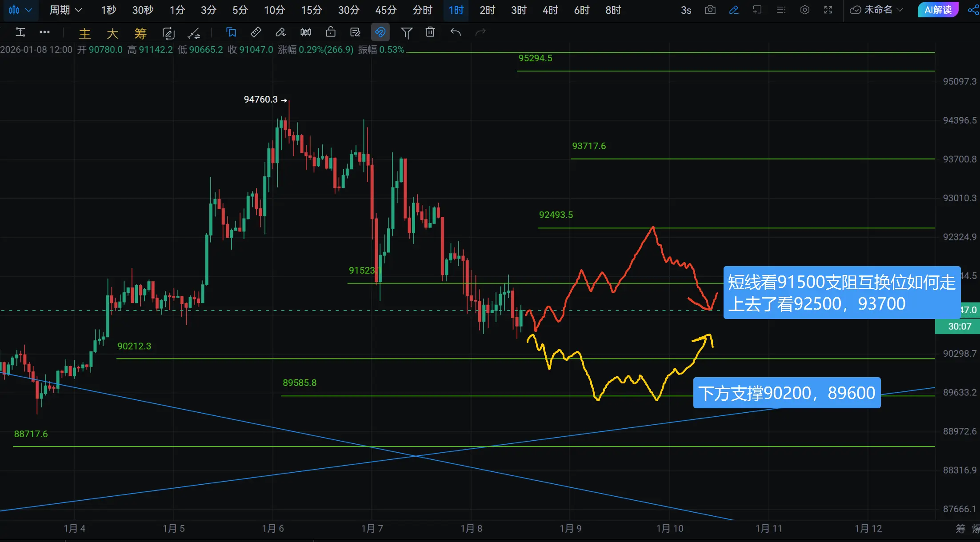The image size is (980, 542).
Task: Switch to the 4时 timeframe
Action: click(550, 10)
